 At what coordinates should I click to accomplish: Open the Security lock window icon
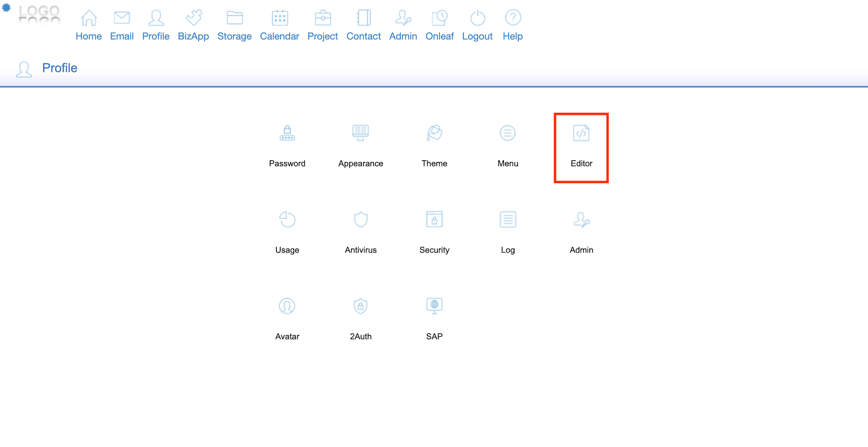click(434, 220)
